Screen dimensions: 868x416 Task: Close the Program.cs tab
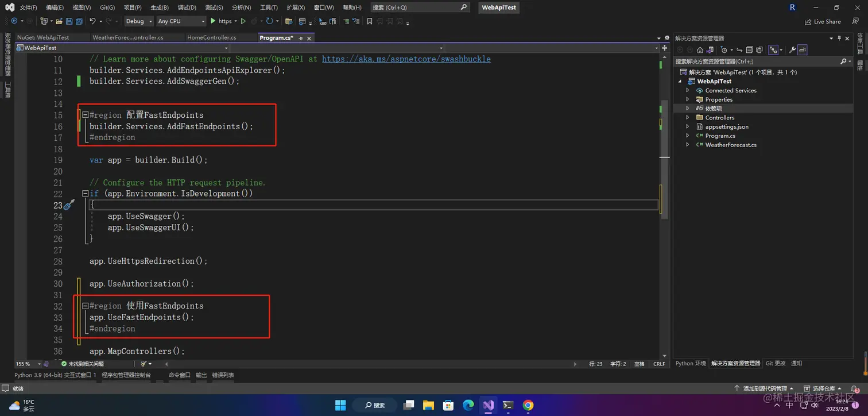coord(309,38)
